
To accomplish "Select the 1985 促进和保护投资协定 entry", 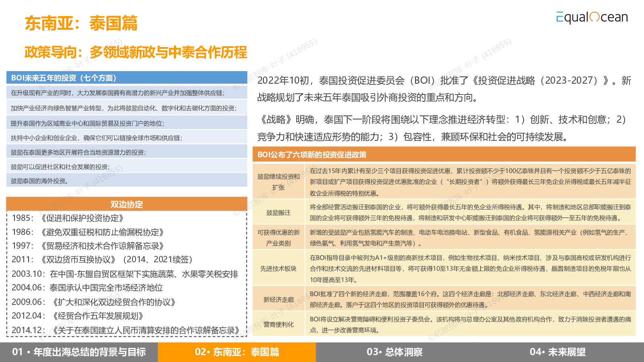I will click(x=68, y=218).
